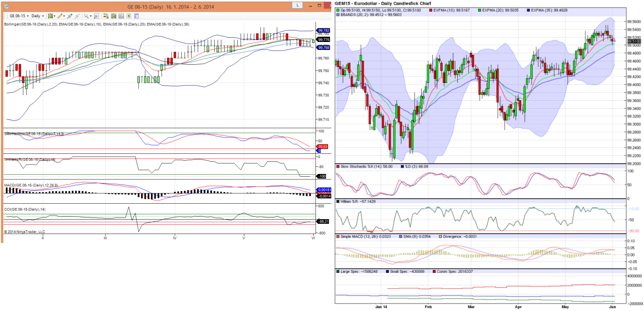Open the Chart Trader toolbar icon

click(x=106, y=16)
